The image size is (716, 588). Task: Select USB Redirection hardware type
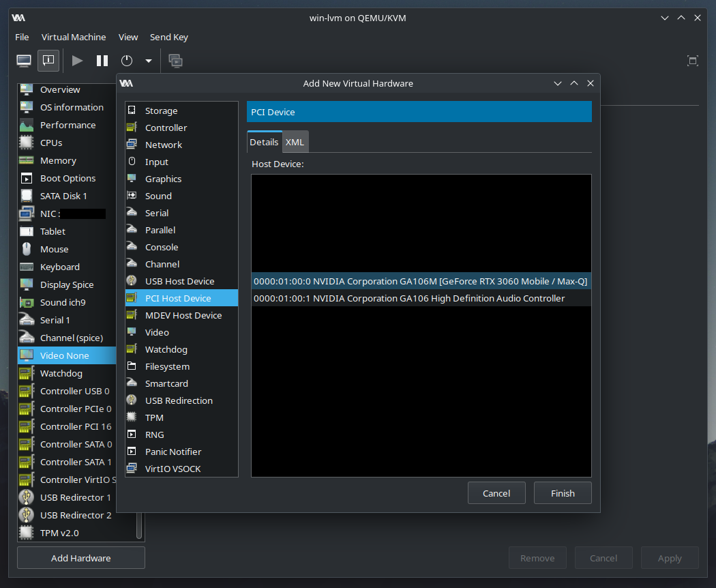(182, 400)
